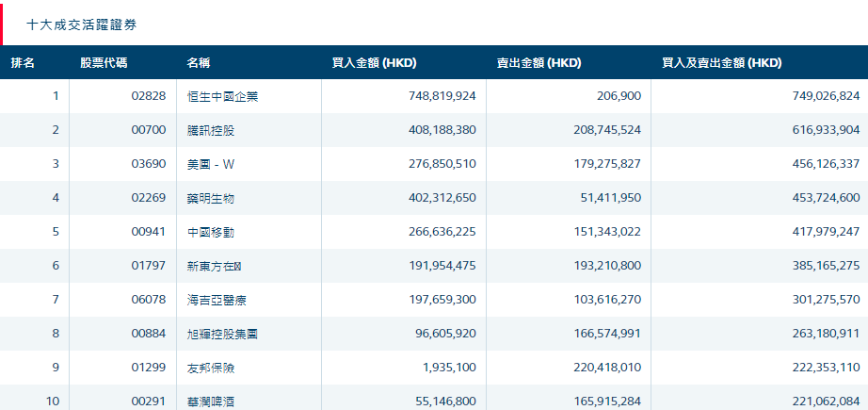
Task: Click sell amount 165,915,284
Action: click(x=607, y=402)
